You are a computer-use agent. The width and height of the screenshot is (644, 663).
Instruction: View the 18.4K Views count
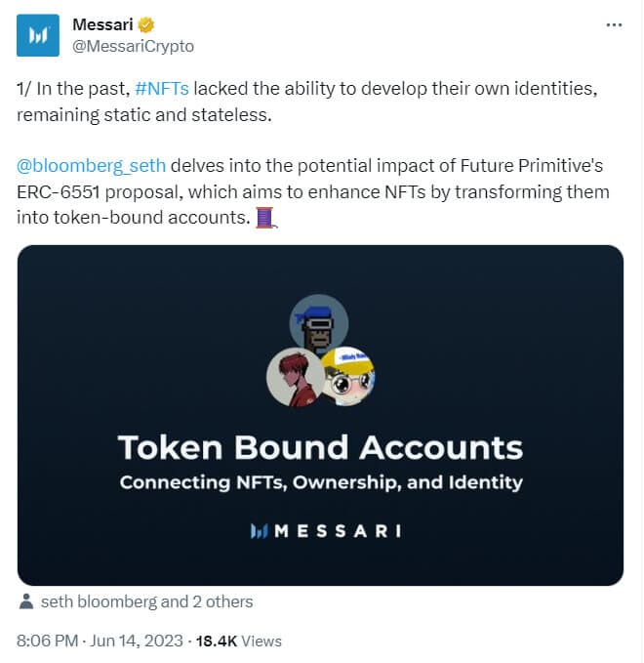239,641
